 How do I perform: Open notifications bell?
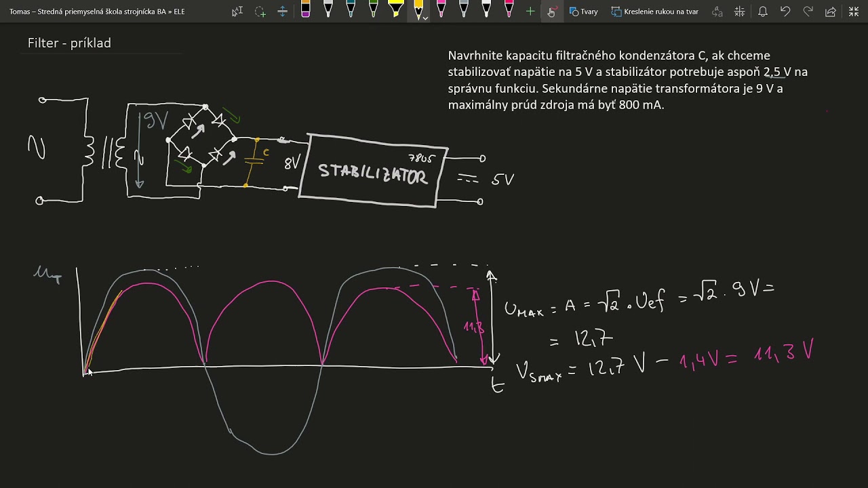763,12
